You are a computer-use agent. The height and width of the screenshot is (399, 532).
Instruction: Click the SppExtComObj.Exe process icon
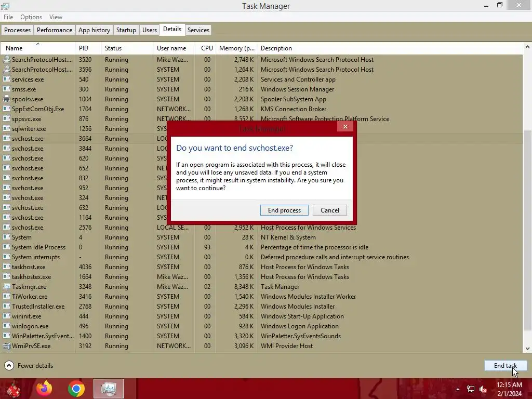point(6,109)
